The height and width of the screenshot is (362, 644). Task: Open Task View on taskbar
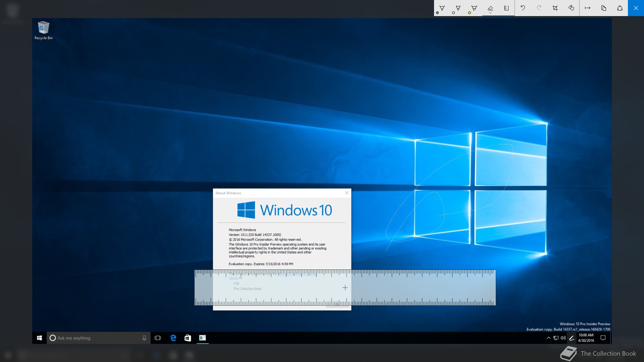coord(158,338)
